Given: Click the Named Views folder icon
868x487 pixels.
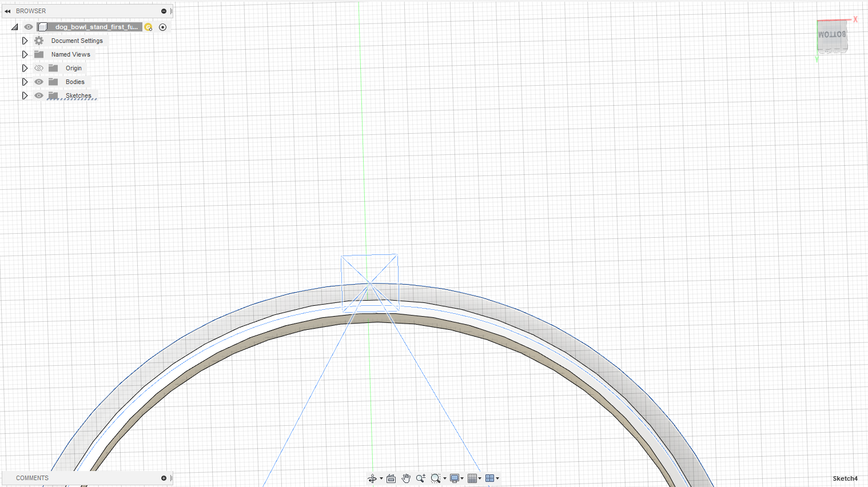Looking at the screenshot, I should coord(39,54).
